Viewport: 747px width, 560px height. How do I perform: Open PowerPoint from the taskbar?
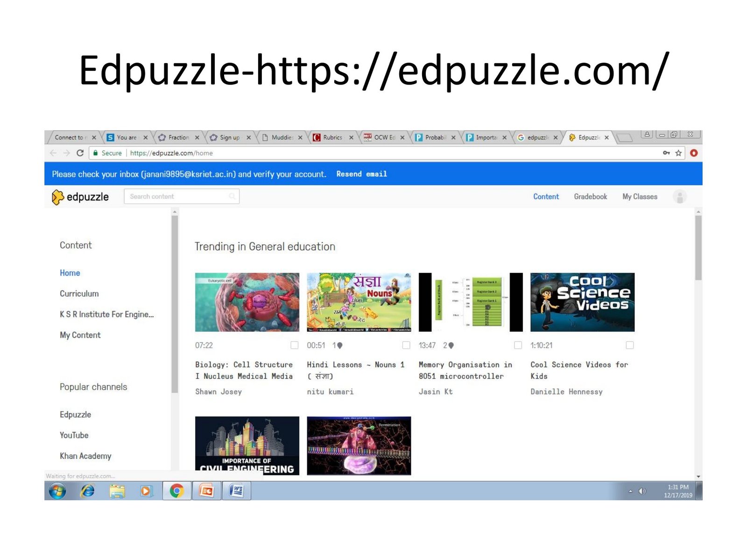click(206, 491)
